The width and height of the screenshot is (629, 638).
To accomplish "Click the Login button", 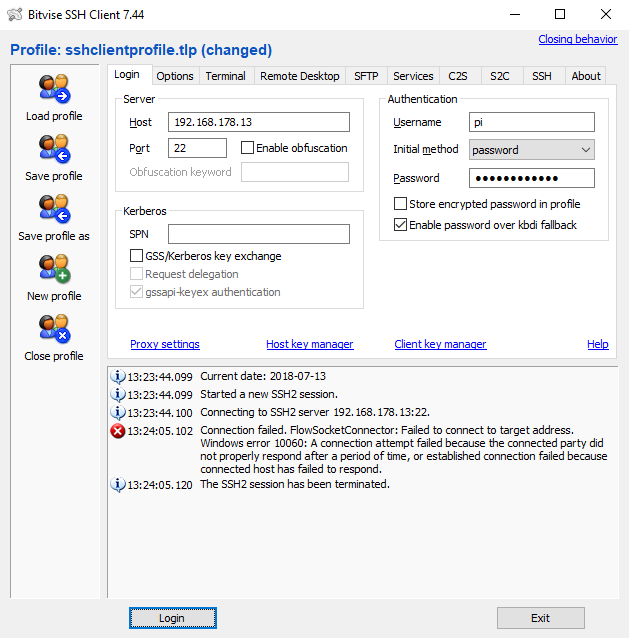I will coord(173,618).
